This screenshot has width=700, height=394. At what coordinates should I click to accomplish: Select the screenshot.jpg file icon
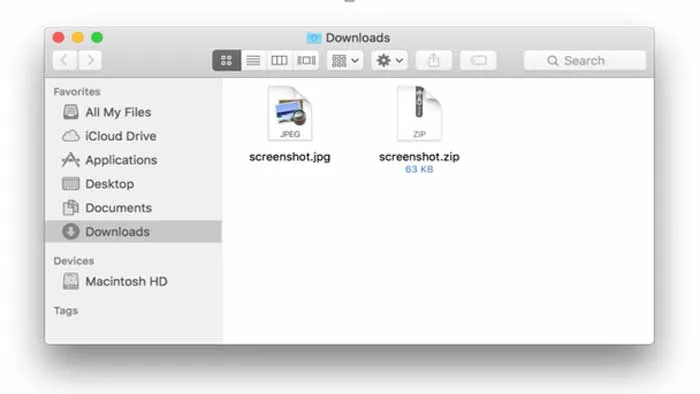[x=290, y=113]
